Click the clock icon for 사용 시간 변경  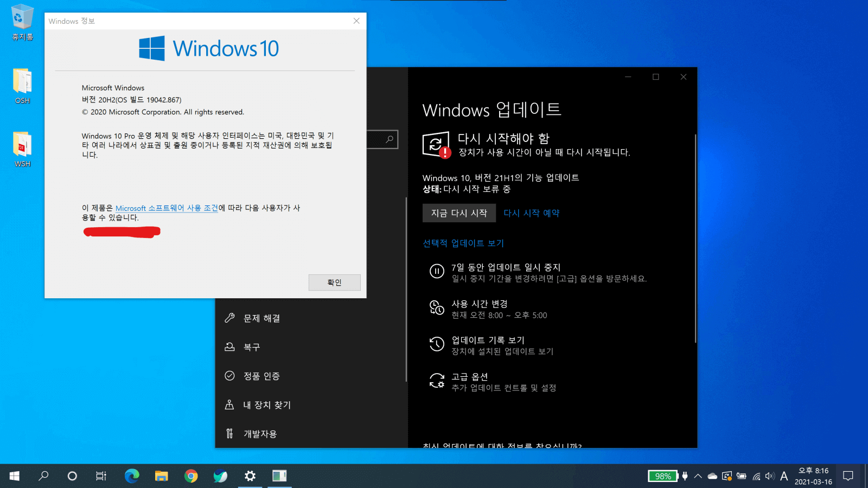(437, 307)
